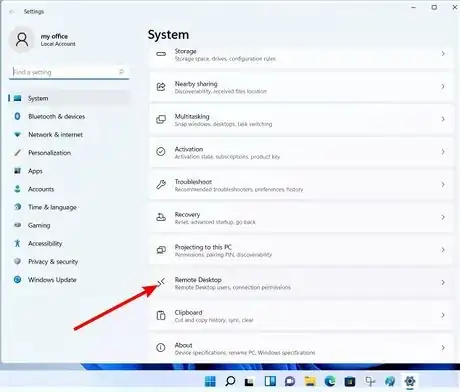Expand the About chevron
Image resolution: width=460 pixels, height=392 pixels.
[x=443, y=348]
